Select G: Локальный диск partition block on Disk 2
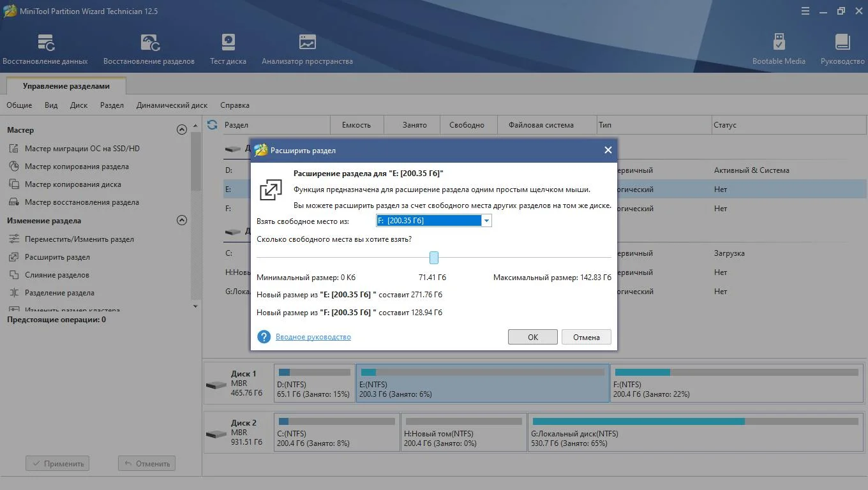The width and height of the screenshot is (868, 490). coord(696,433)
